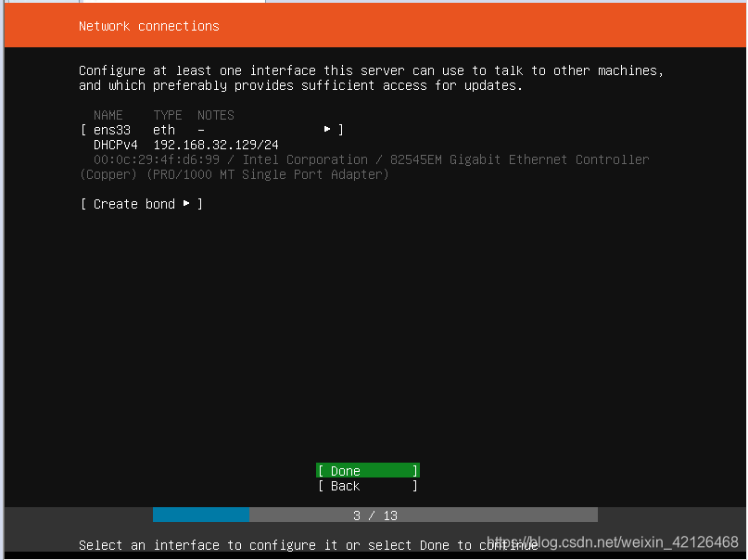The width and height of the screenshot is (748, 560).
Task: Select the Done button
Action: [x=368, y=471]
